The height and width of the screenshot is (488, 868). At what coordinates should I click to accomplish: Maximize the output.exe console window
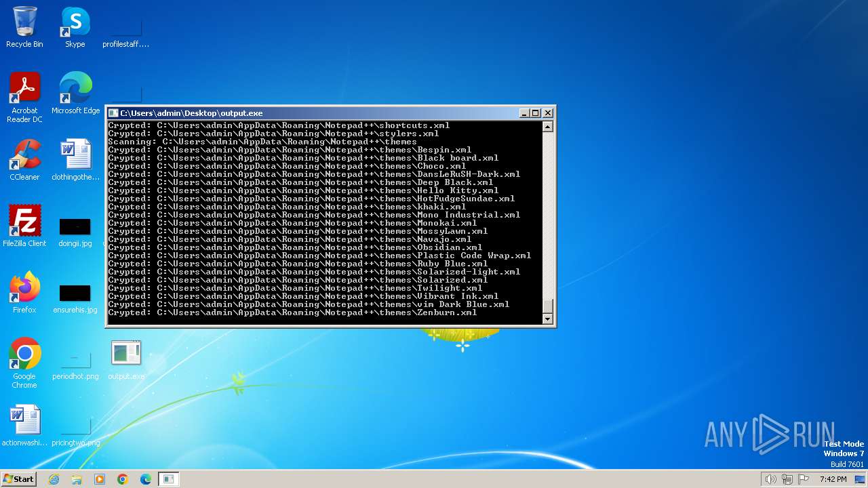pos(536,113)
